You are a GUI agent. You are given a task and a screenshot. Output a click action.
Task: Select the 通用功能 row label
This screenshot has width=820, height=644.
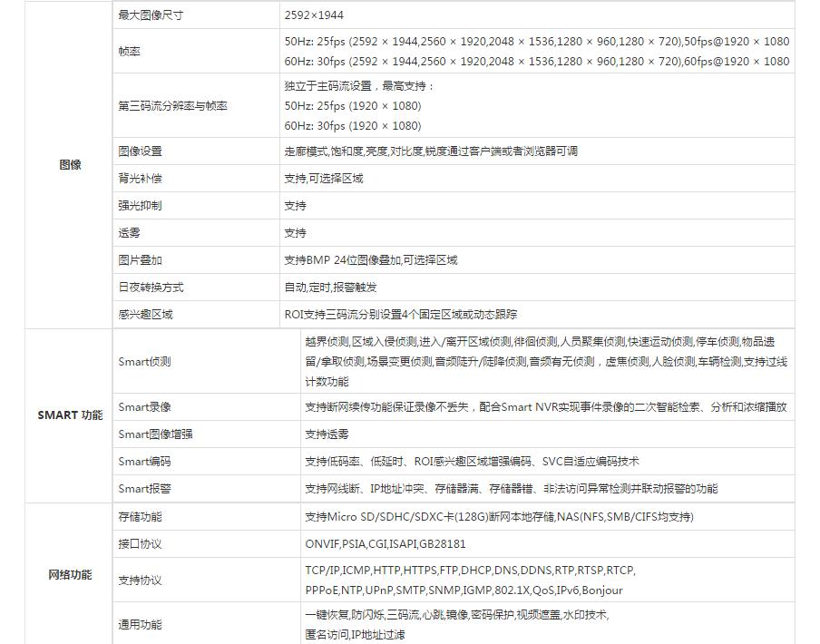(140, 625)
